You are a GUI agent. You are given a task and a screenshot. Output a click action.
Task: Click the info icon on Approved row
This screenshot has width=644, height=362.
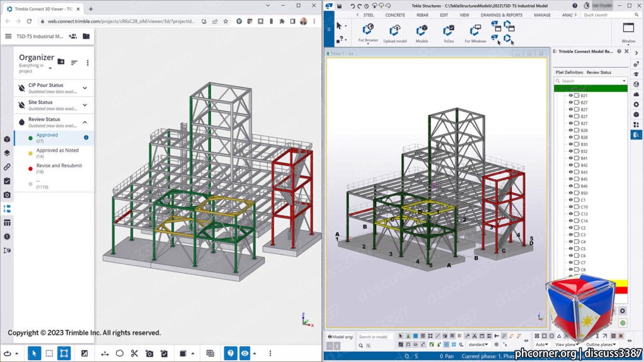point(86,138)
